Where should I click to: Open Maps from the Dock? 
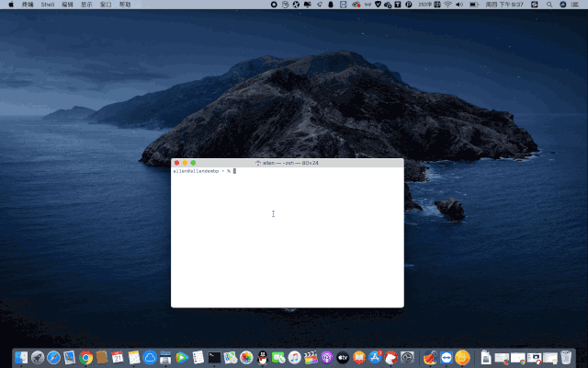(231, 357)
